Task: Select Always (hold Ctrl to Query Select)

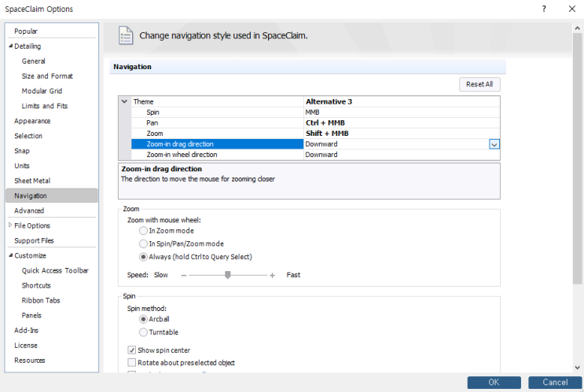Action: coord(143,257)
